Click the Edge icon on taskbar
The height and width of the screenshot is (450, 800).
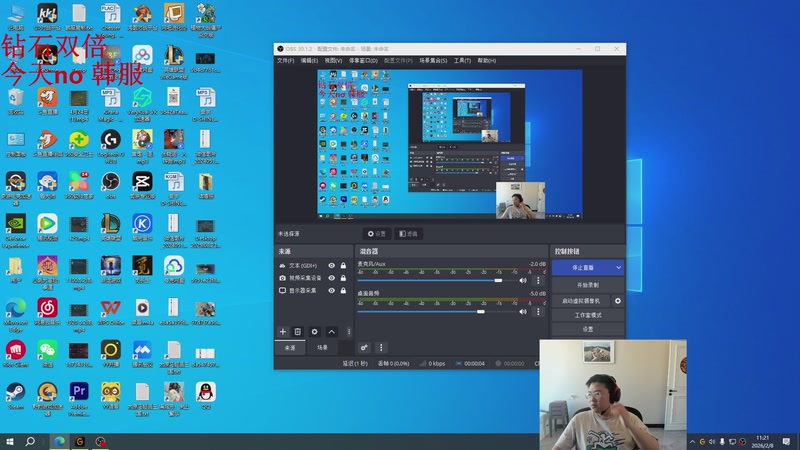tap(60, 441)
